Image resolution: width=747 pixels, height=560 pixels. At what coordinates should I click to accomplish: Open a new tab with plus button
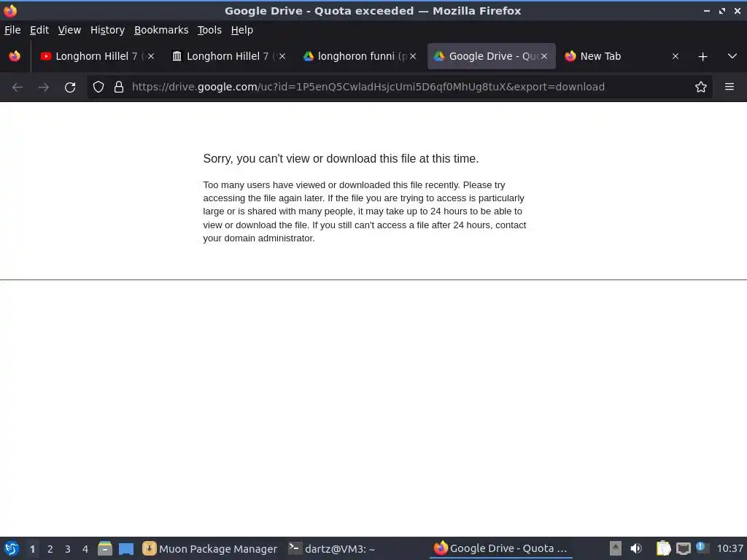[x=703, y=57]
